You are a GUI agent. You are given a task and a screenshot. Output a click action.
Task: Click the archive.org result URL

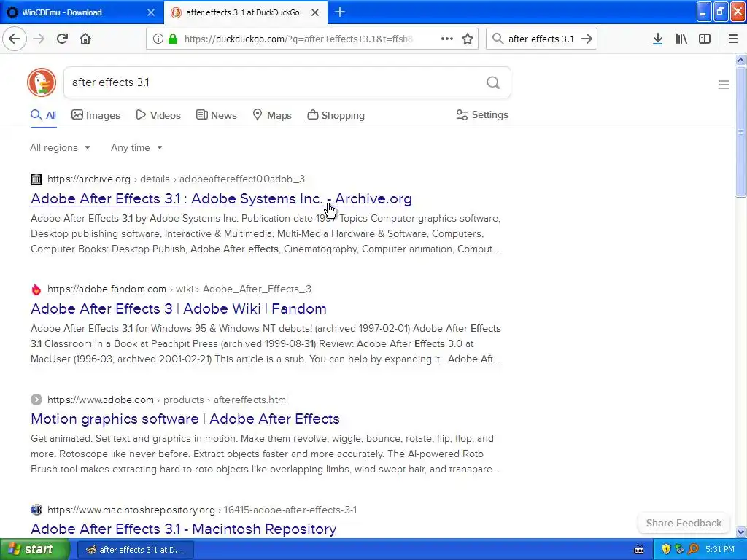click(176, 179)
